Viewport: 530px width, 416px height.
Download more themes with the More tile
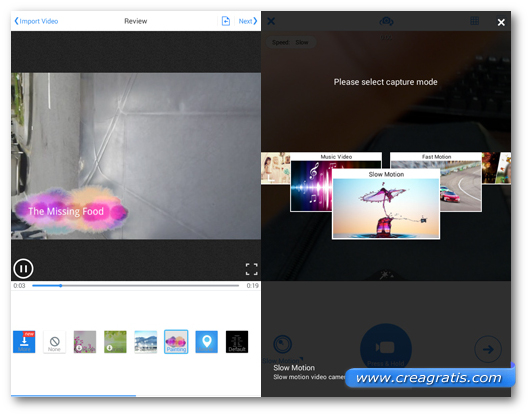point(24,342)
